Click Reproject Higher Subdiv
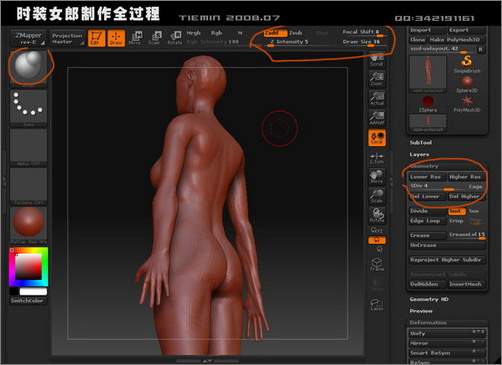 [447, 260]
